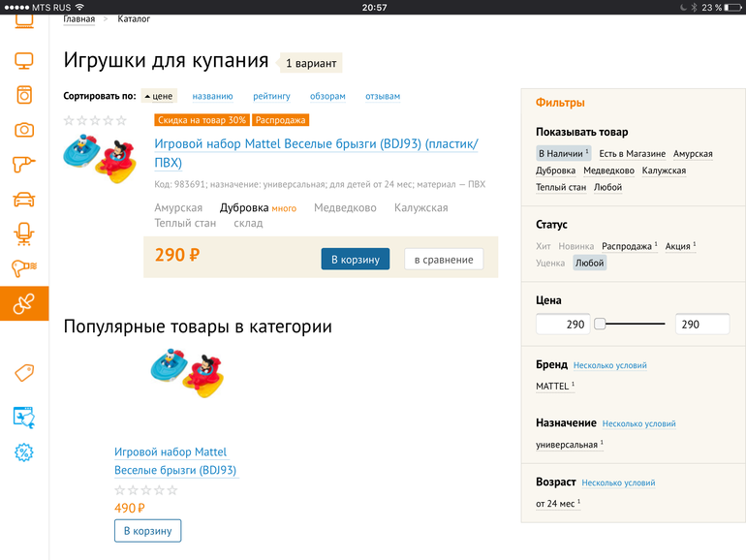
Task: Click the price tag icon in sidebar
Action: click(x=24, y=373)
